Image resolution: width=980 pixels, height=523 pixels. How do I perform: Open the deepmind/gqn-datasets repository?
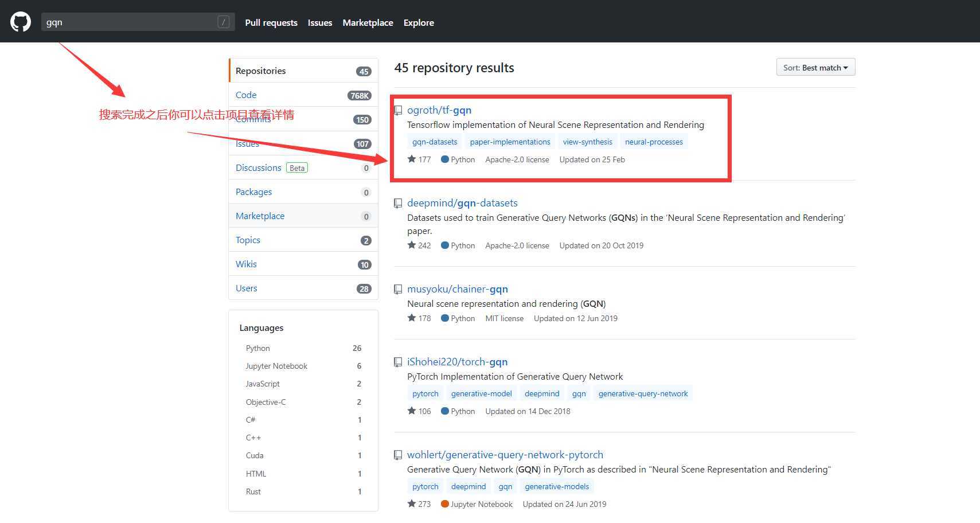point(462,203)
